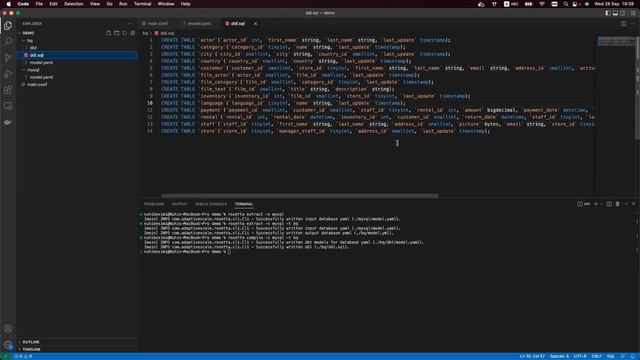The width and height of the screenshot is (640, 360).
Task: Open the Accounts icon in activity bar
Action: click(8, 329)
